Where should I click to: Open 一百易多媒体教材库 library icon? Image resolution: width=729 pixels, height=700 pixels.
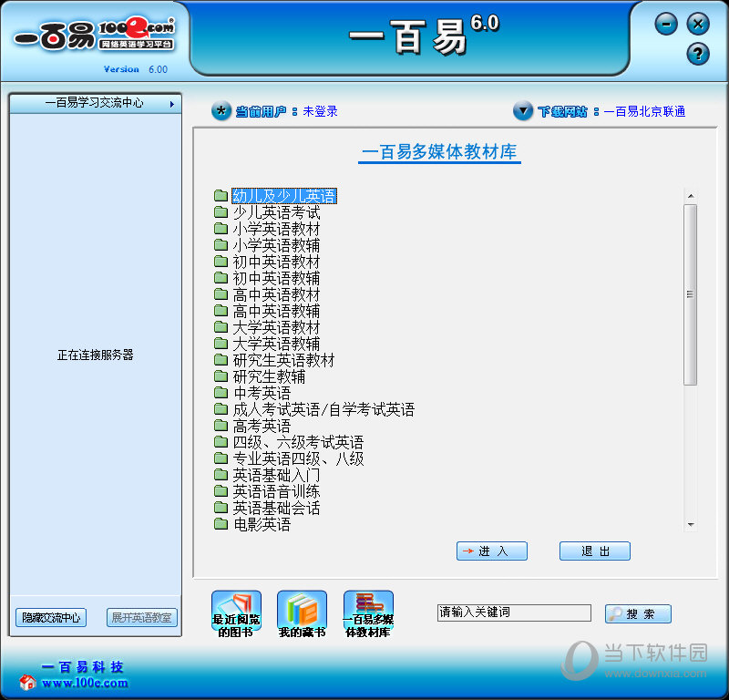point(368,614)
